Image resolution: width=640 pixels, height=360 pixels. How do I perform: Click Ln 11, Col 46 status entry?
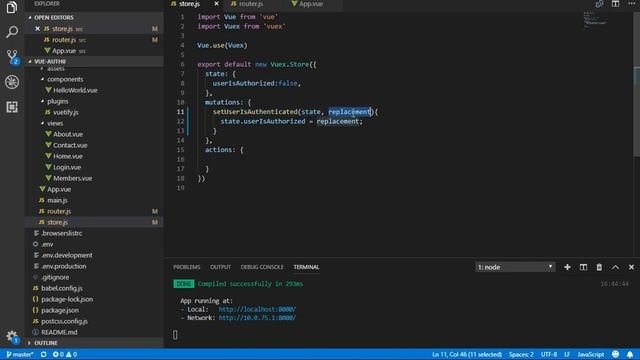pos(467,354)
